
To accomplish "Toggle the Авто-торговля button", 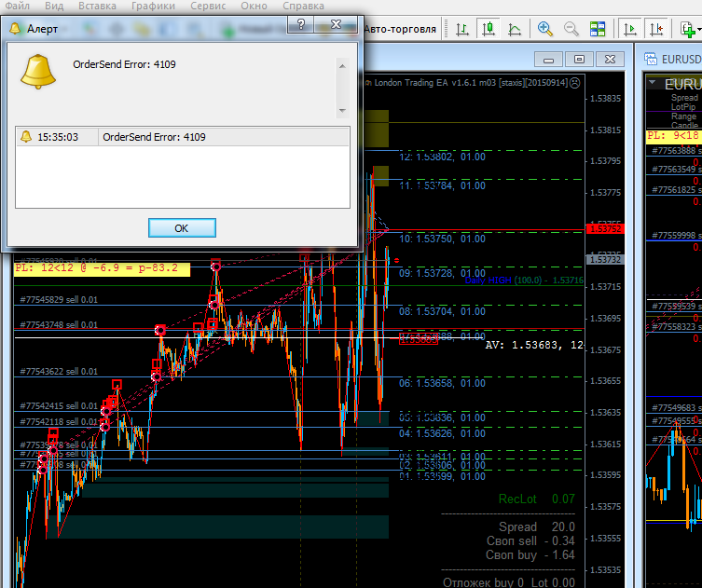I will click(x=399, y=30).
